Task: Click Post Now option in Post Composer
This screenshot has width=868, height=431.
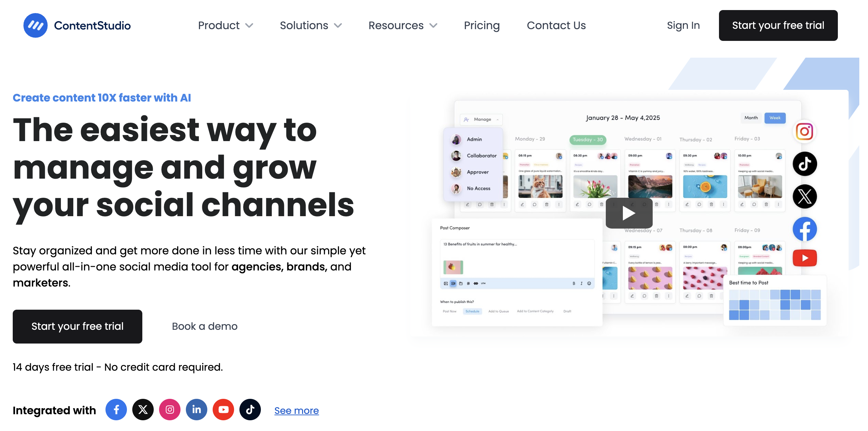Action: point(449,311)
